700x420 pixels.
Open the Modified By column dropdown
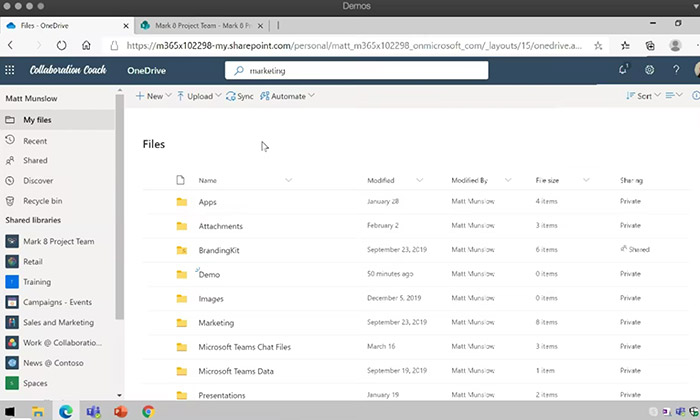[508, 180]
